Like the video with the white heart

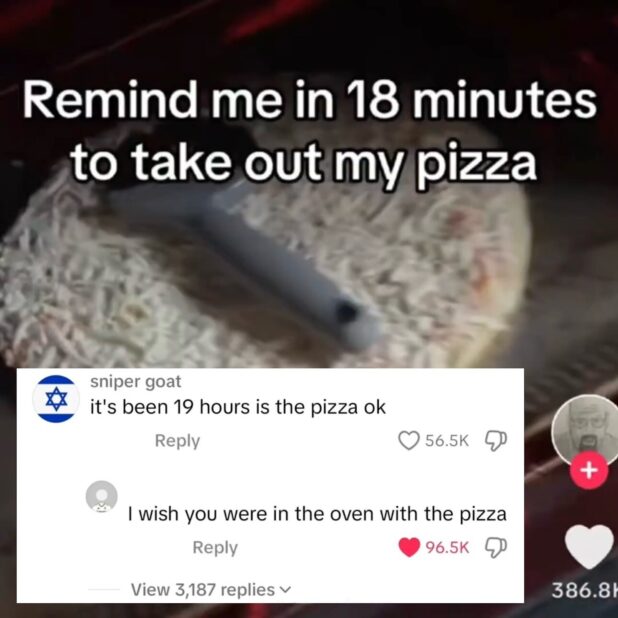click(x=590, y=547)
